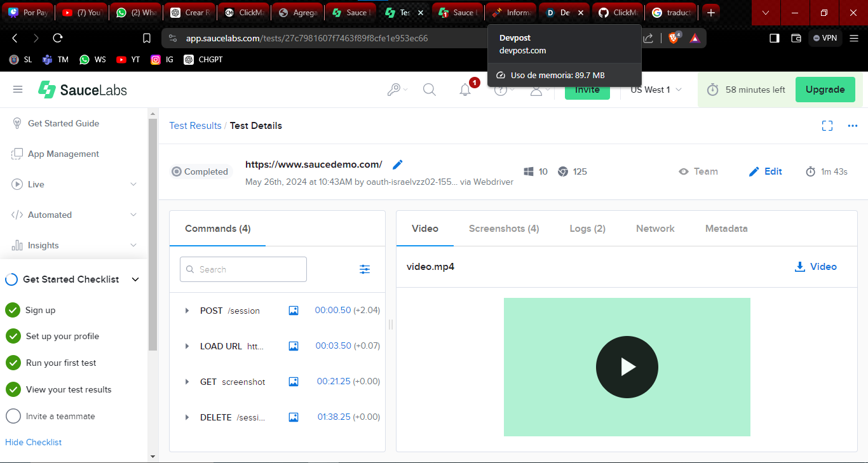The image size is (868, 463).
Task: Click the VPN button in toolbar
Action: point(825,38)
